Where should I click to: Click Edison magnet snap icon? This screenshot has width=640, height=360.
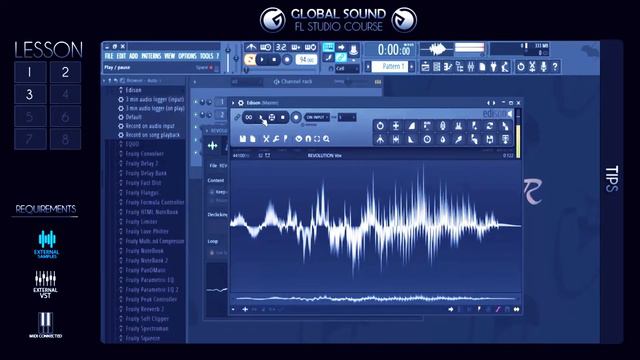click(x=308, y=139)
